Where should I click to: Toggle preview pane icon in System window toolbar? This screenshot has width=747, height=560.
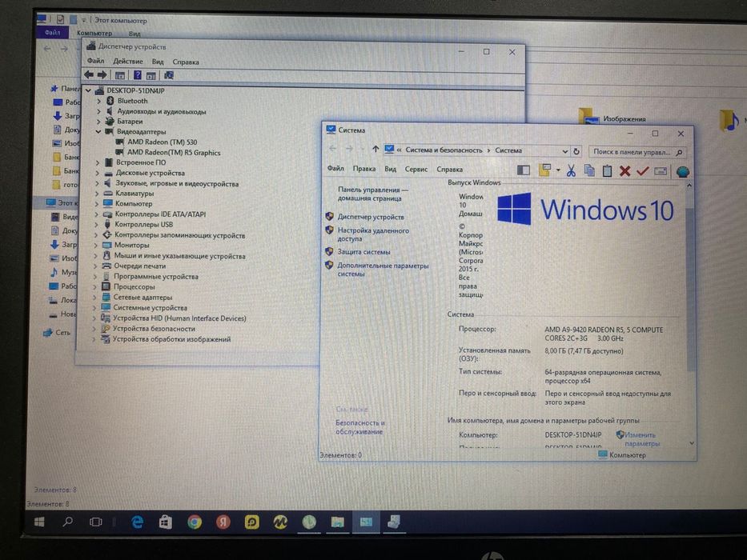[523, 170]
